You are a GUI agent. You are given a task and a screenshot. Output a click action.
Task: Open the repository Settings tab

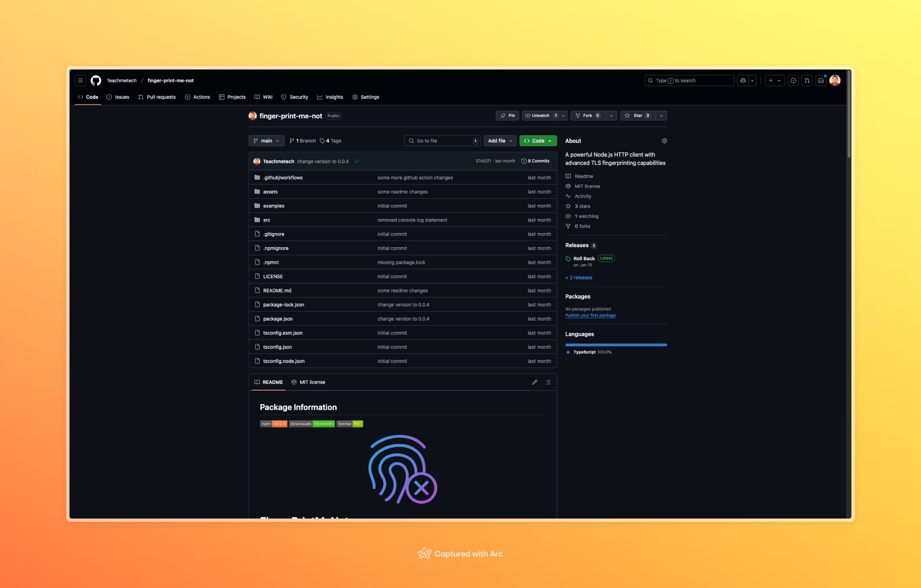point(366,97)
